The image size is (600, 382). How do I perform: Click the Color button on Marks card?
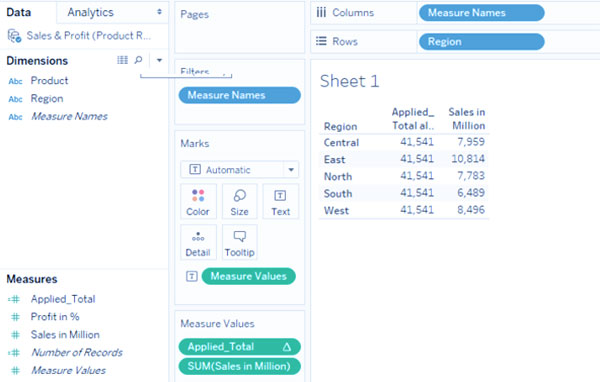point(198,202)
